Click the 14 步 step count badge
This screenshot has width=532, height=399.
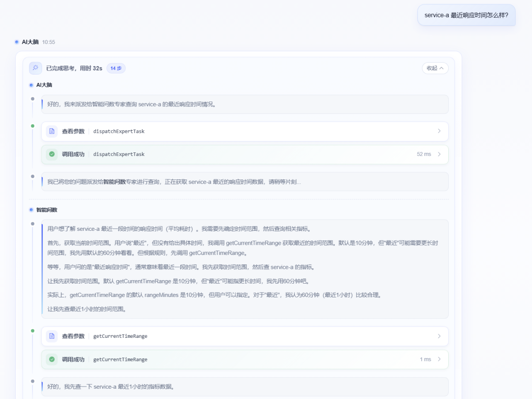116,68
